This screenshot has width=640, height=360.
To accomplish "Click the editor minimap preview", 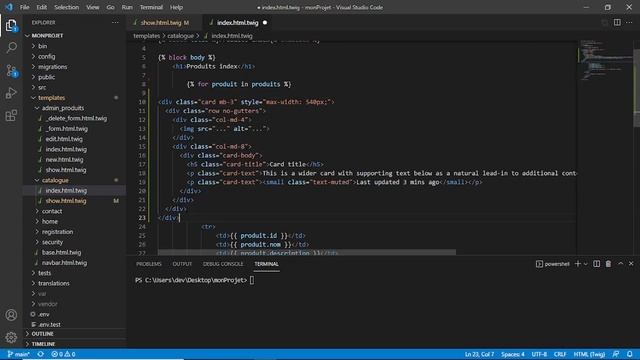I will (x=605, y=59).
